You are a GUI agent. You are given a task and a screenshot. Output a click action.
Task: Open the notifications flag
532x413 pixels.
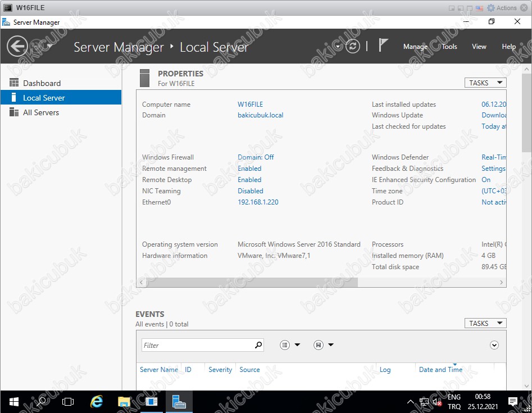[383, 45]
